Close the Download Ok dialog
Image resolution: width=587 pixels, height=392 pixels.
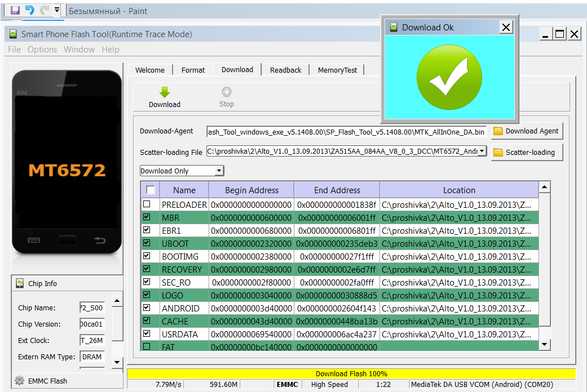[x=506, y=27]
